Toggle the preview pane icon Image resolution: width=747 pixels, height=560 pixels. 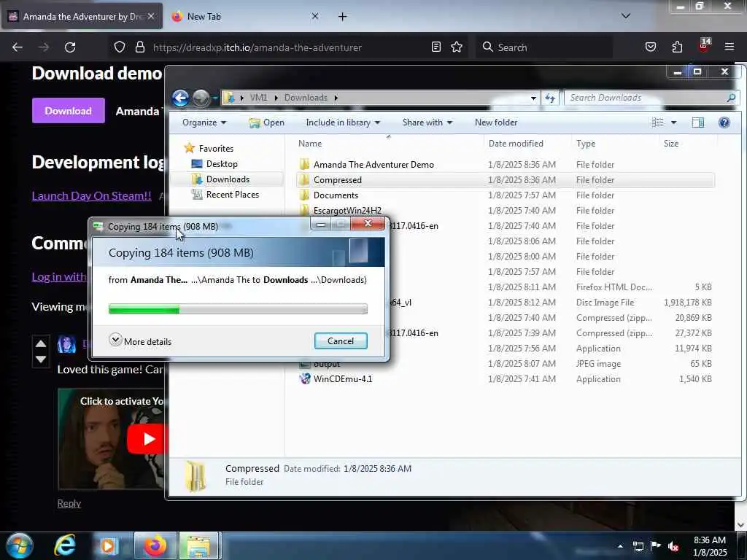click(x=698, y=122)
